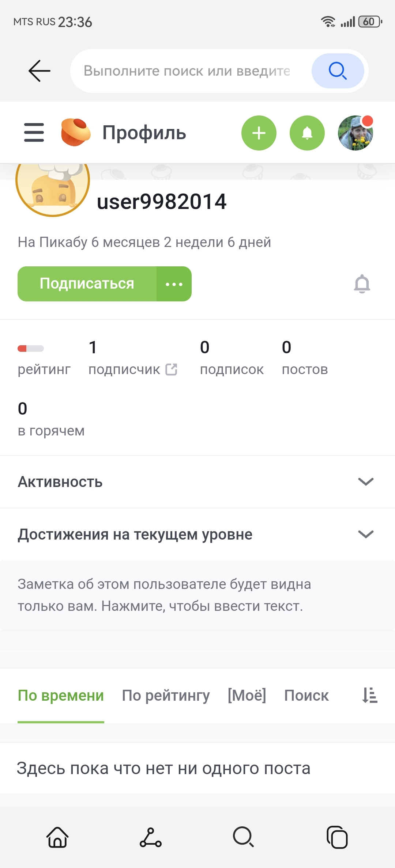395x868 pixels.
Task: Select the [Моё] tab
Action: point(247,695)
